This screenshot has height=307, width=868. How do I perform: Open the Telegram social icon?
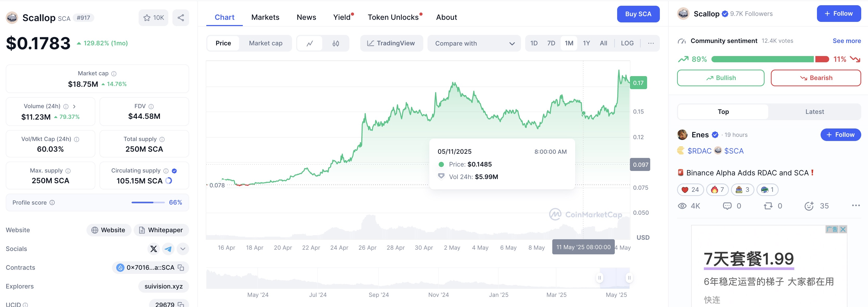point(168,249)
